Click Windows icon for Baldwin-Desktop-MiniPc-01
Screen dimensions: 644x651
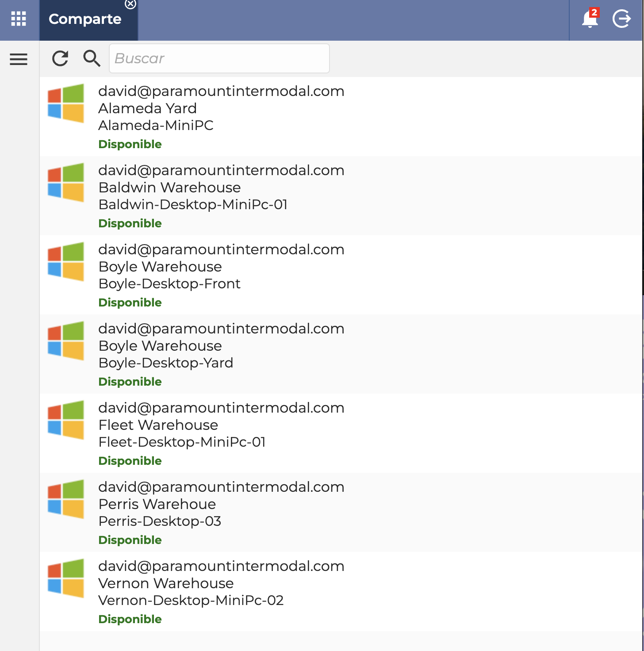click(x=66, y=182)
